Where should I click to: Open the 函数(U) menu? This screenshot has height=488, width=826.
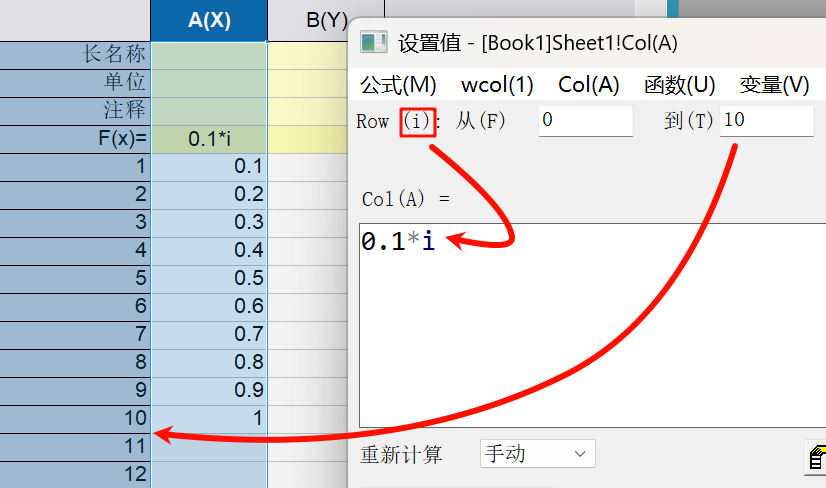[x=680, y=85]
